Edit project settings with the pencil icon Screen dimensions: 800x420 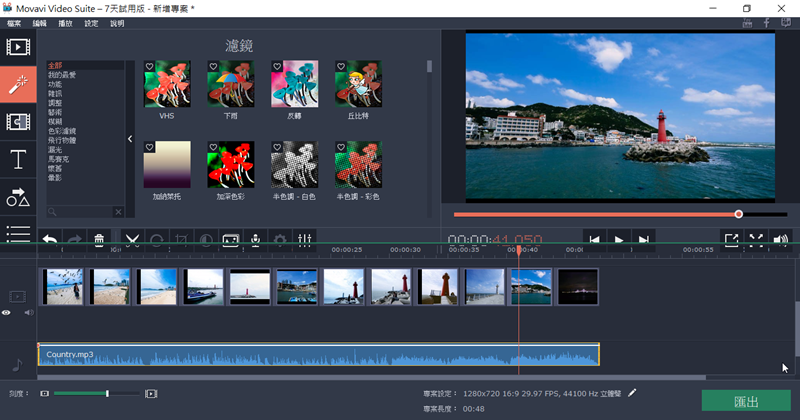tap(632, 394)
